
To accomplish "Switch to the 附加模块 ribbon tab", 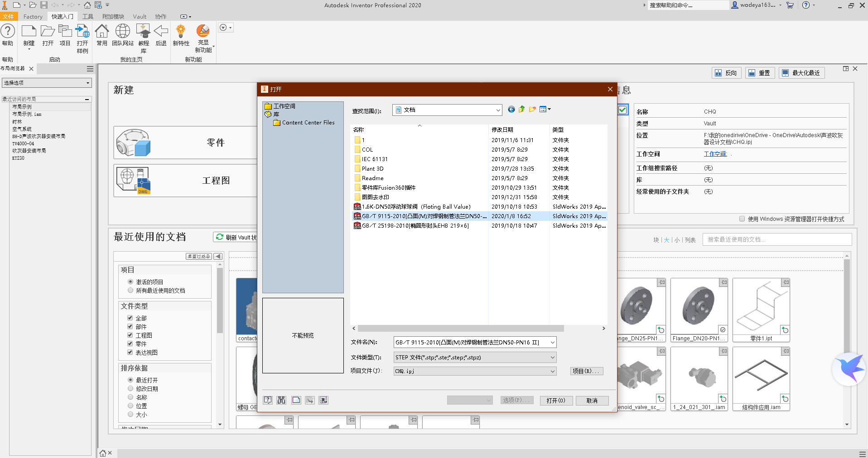I will [x=113, y=17].
